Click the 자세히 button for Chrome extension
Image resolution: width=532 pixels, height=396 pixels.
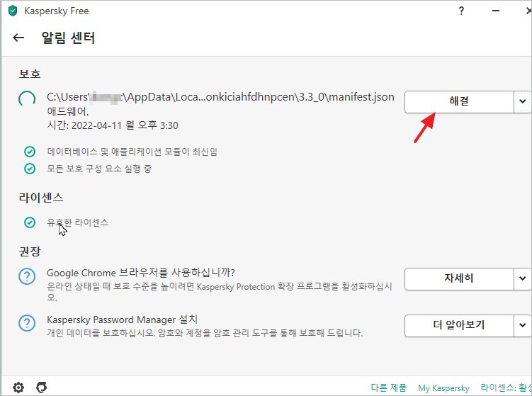[458, 278]
